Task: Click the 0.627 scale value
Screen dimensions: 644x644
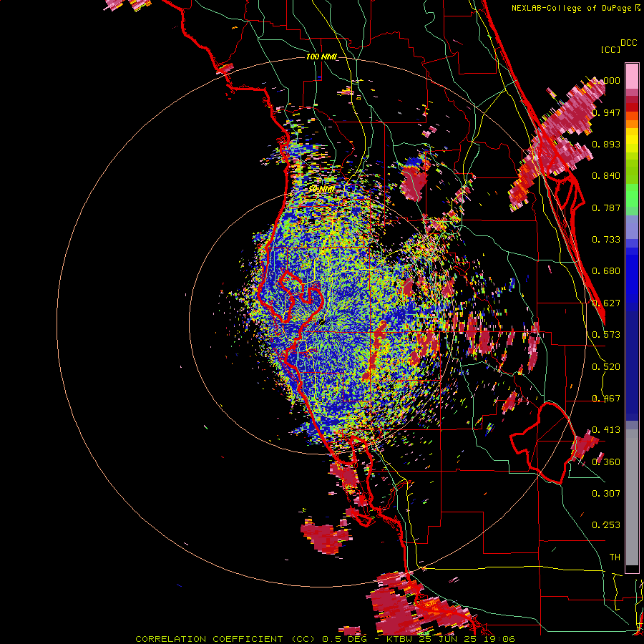Action: pyautogui.click(x=606, y=303)
